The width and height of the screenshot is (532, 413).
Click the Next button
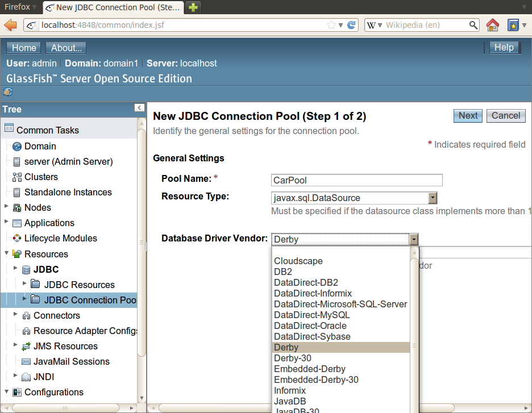(468, 115)
